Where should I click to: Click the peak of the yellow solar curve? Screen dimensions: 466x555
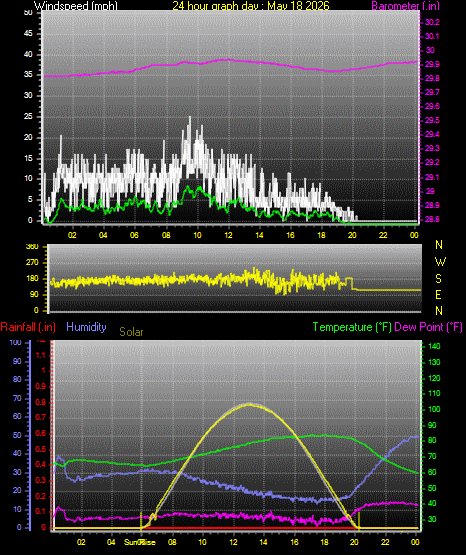pyautogui.click(x=249, y=404)
